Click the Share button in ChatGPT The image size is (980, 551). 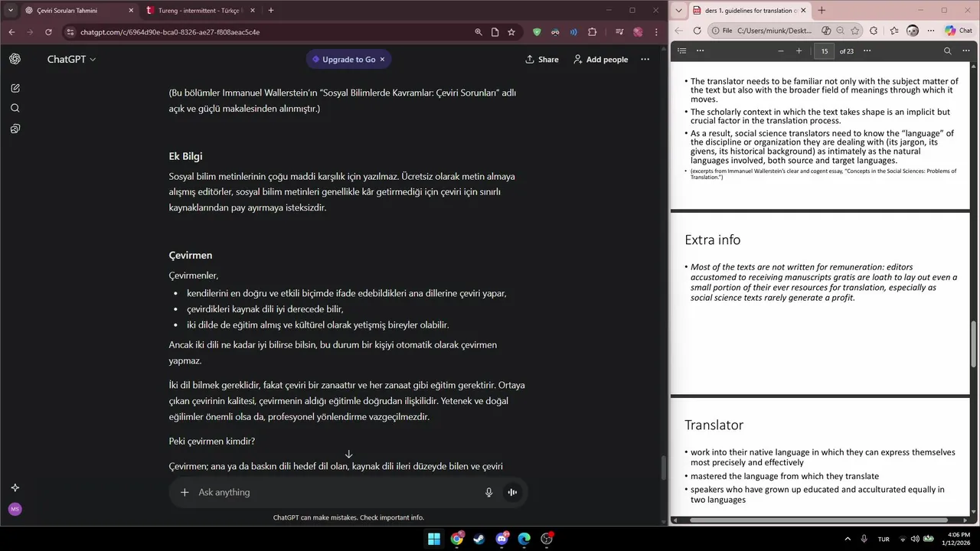541,59
